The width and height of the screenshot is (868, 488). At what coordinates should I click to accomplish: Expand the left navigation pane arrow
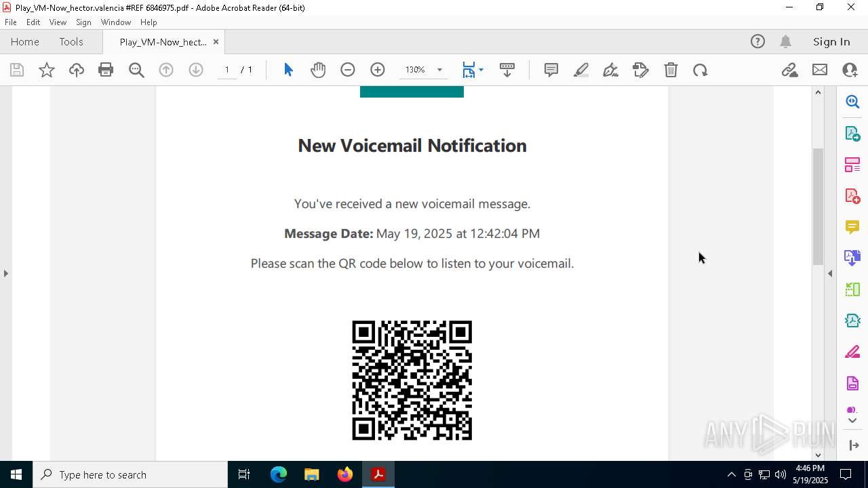point(5,273)
